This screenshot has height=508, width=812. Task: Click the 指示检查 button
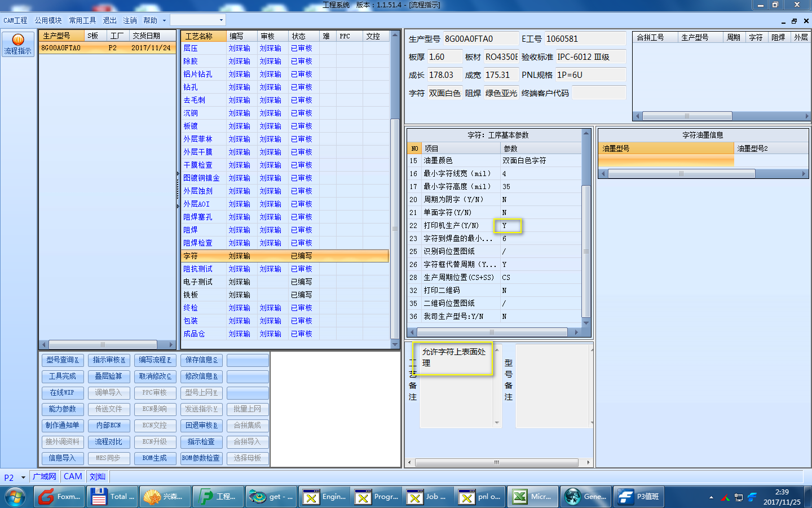pos(201,442)
